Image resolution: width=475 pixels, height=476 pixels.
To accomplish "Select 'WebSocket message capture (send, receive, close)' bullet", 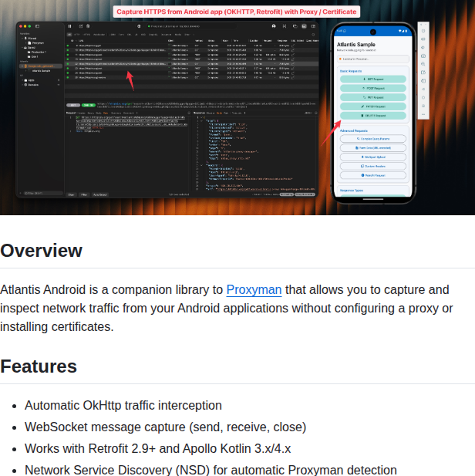I will [x=166, y=427].
